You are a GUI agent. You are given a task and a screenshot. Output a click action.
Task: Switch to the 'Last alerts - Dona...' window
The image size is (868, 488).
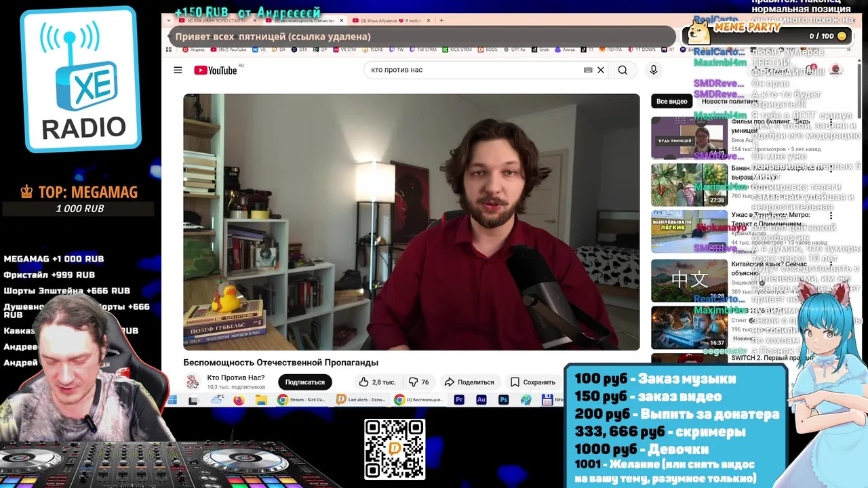pyautogui.click(x=361, y=400)
